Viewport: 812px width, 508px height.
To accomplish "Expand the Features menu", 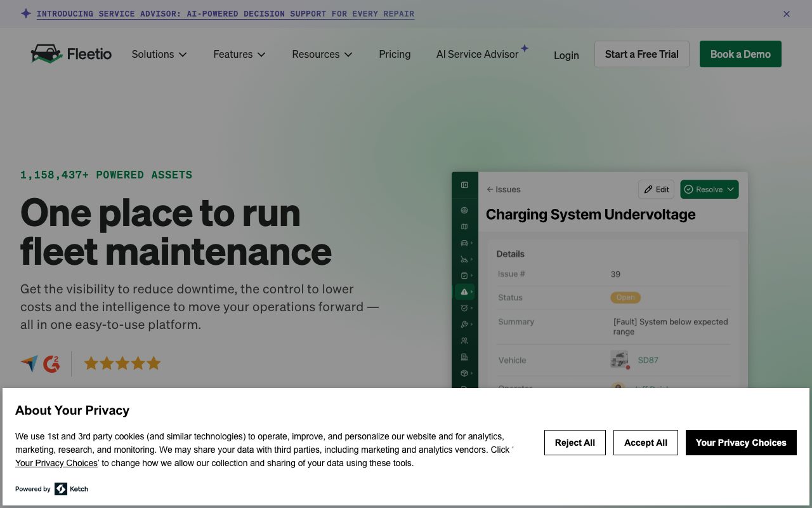I will pos(239,54).
